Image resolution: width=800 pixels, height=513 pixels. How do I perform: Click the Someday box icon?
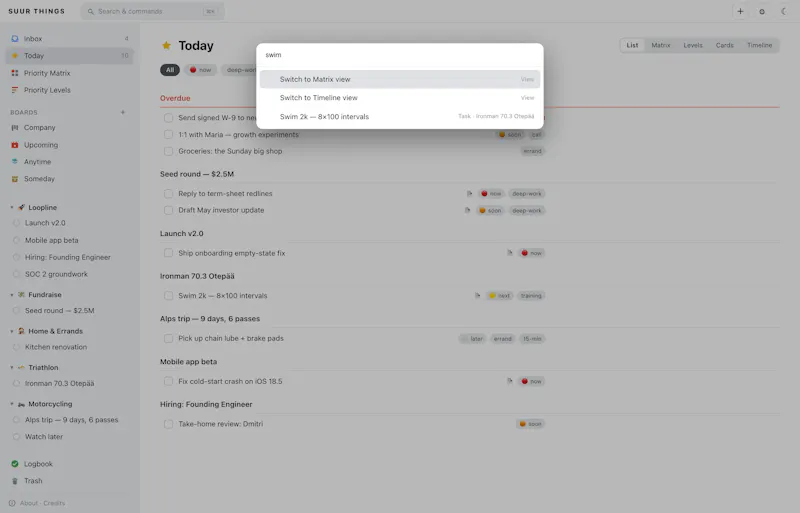tap(15, 179)
